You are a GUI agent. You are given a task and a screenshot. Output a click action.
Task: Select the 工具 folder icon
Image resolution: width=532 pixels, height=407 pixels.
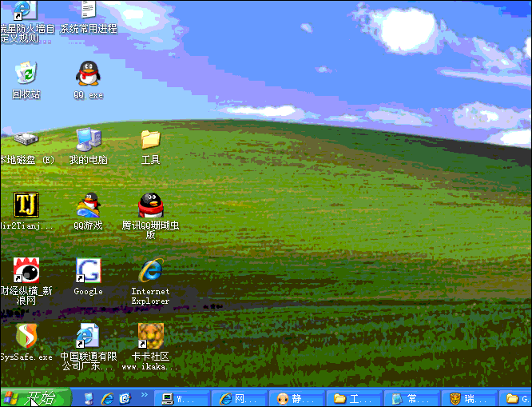pyautogui.click(x=151, y=139)
